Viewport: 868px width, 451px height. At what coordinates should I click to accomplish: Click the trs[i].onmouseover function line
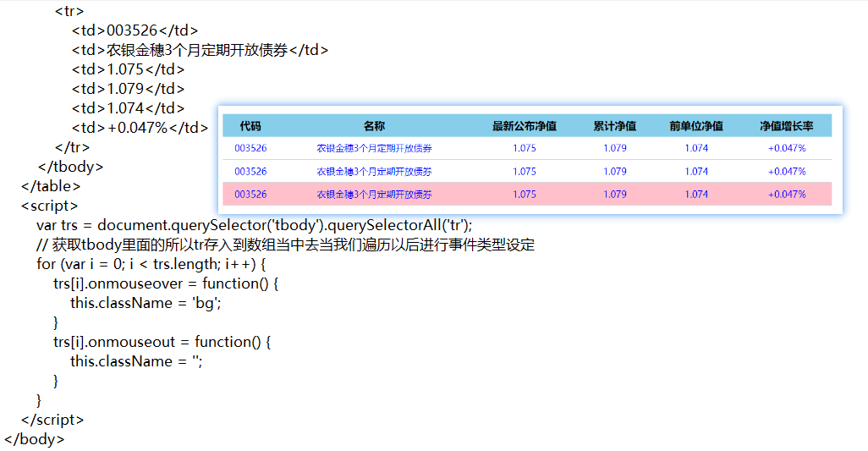pyautogui.click(x=166, y=283)
